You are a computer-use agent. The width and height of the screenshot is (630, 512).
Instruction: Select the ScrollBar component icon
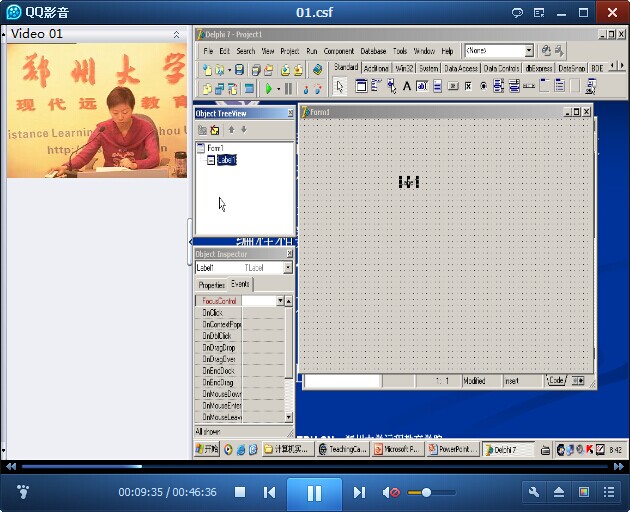pyautogui.click(x=529, y=86)
